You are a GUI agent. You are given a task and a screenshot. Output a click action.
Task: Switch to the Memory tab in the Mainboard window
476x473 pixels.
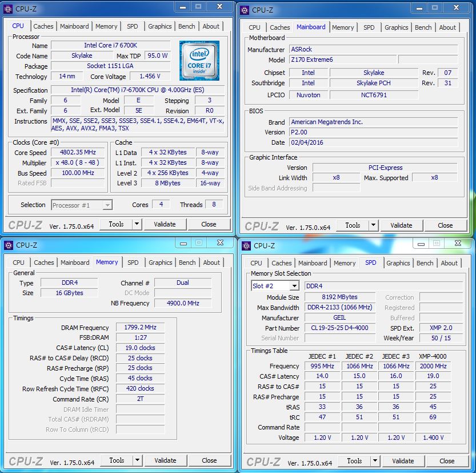point(343,27)
